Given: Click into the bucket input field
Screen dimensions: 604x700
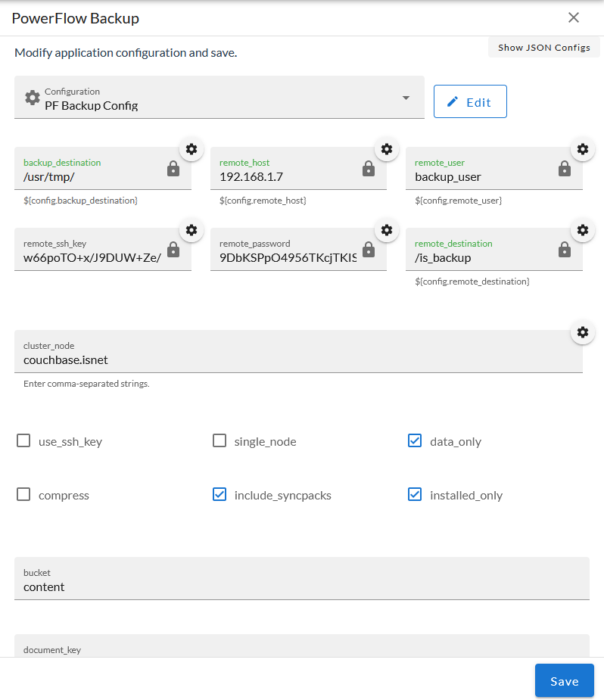Looking at the screenshot, I should pos(301,586).
